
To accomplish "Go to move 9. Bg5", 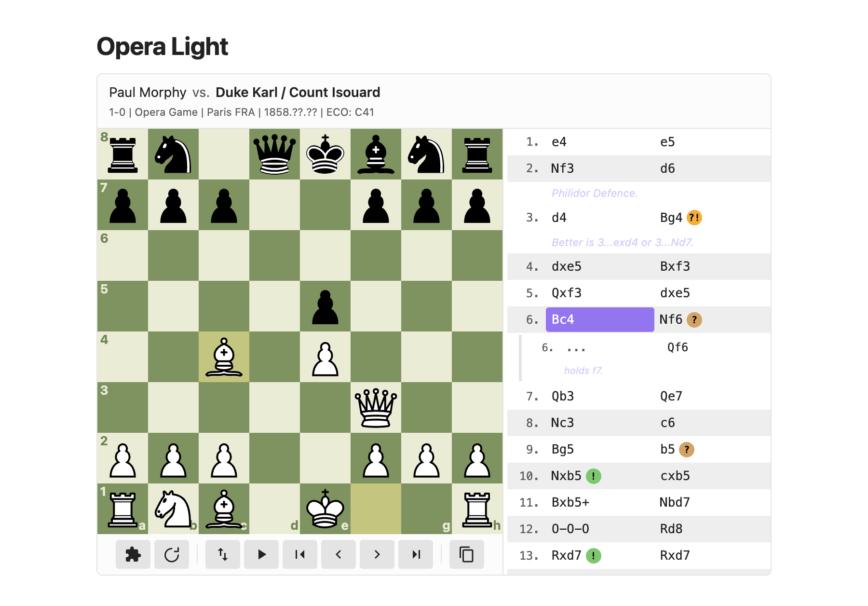I will [x=600, y=449].
